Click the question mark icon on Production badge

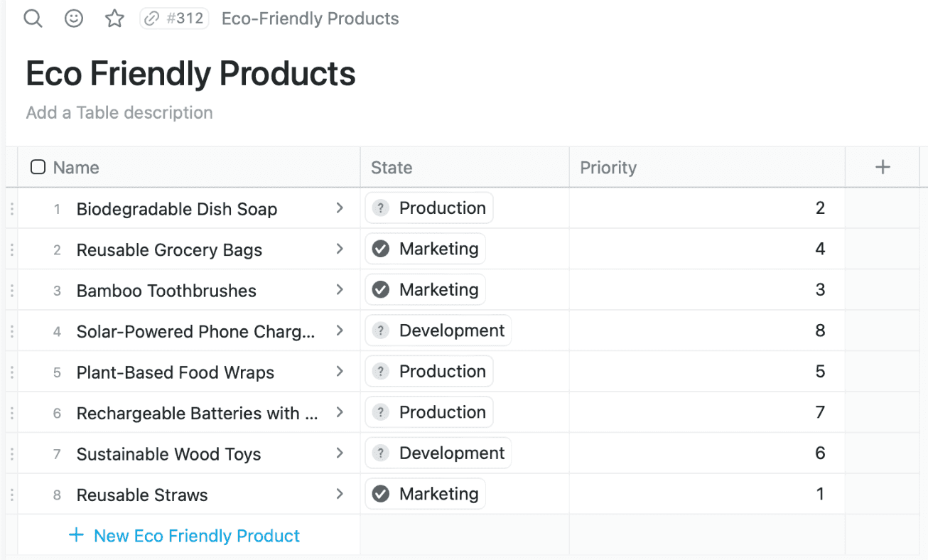coord(381,208)
